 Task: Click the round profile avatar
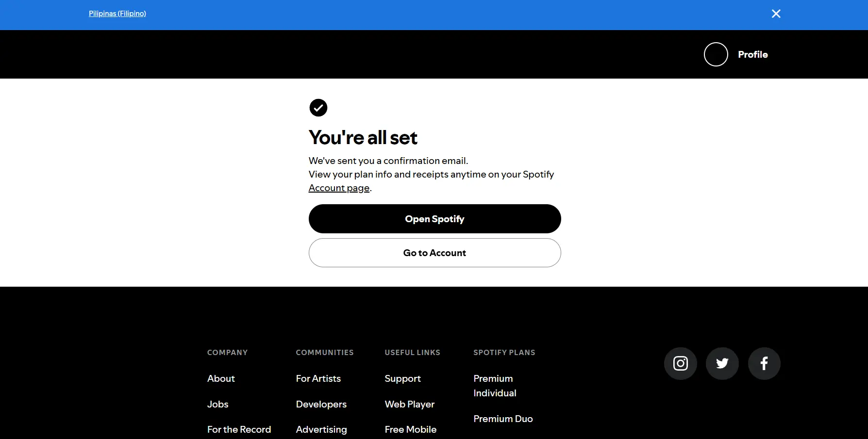(716, 54)
